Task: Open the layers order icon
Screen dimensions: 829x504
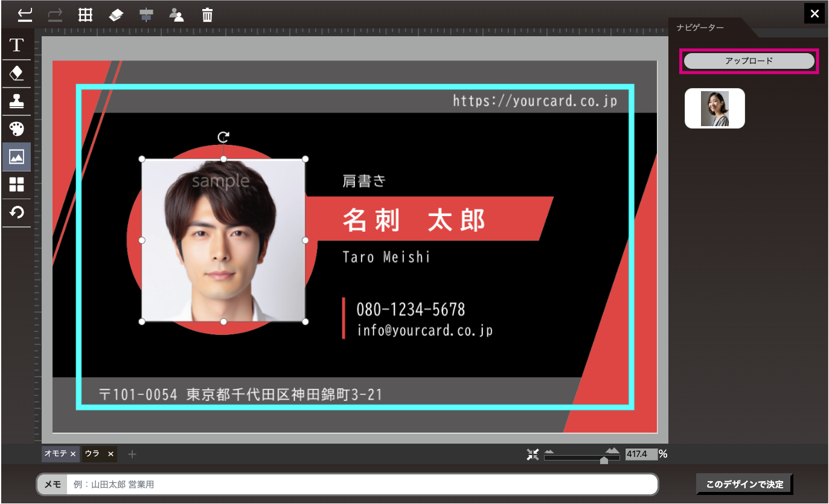Action: coord(116,15)
